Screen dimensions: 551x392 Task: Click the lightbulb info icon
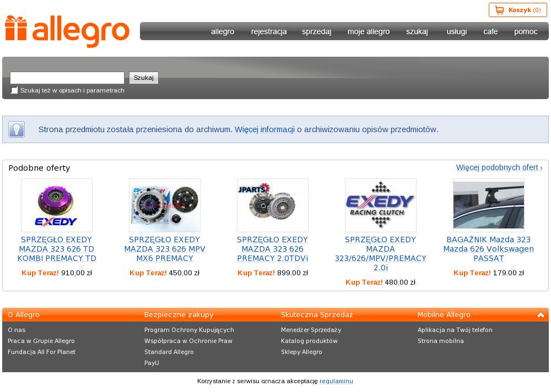17,129
